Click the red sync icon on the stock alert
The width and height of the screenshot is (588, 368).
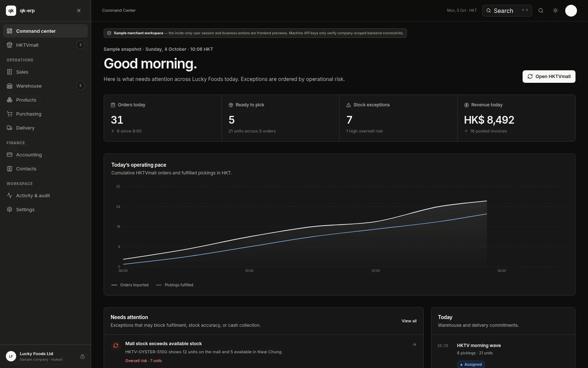116,346
